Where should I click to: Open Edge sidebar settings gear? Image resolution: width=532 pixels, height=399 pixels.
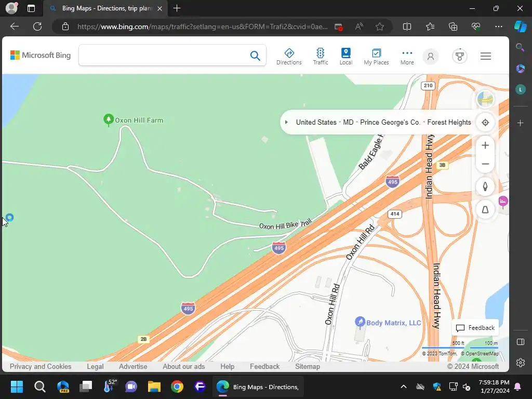521,362
